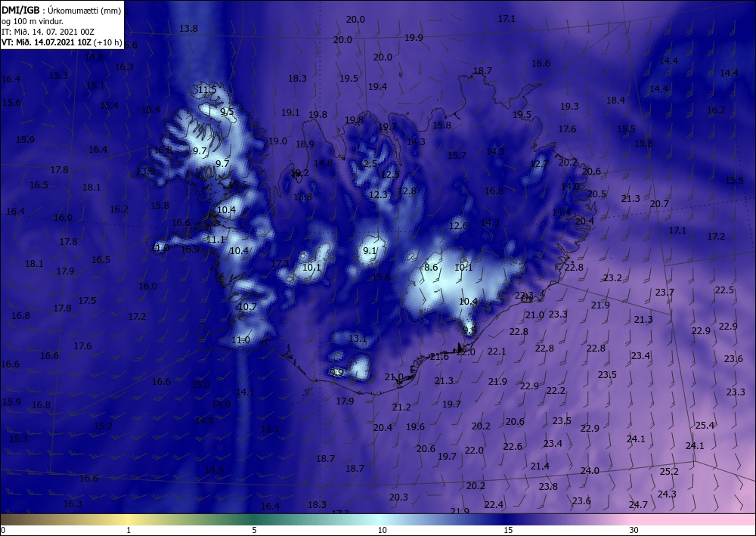Click the map value '22.6'
756x536 pixels.
tap(513, 447)
